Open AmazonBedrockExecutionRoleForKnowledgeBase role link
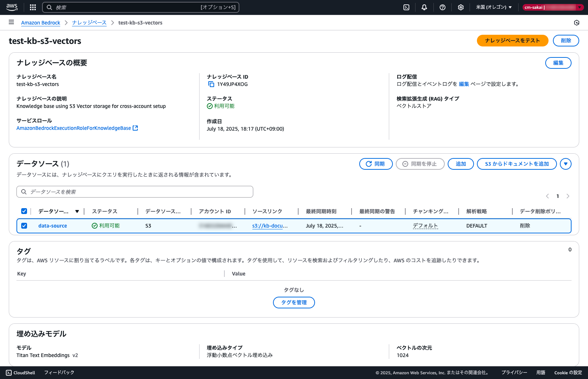Screen dimensions: 588x379 tap(73, 128)
